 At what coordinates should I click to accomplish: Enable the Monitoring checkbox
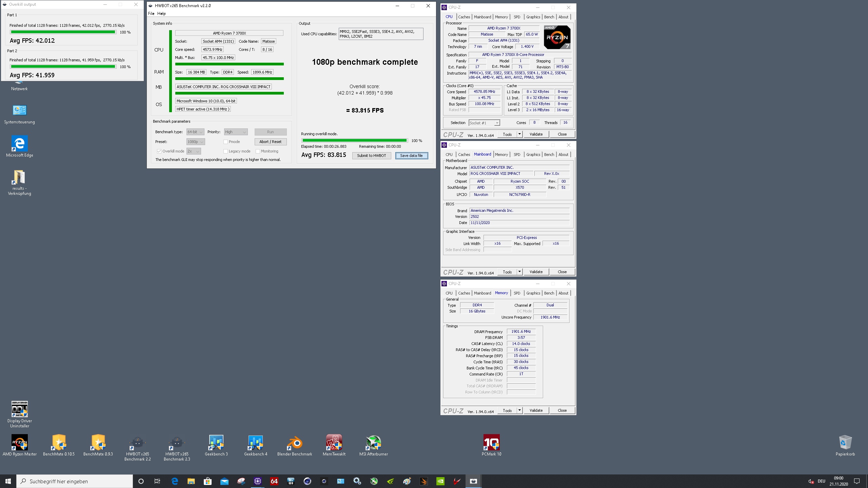point(258,151)
